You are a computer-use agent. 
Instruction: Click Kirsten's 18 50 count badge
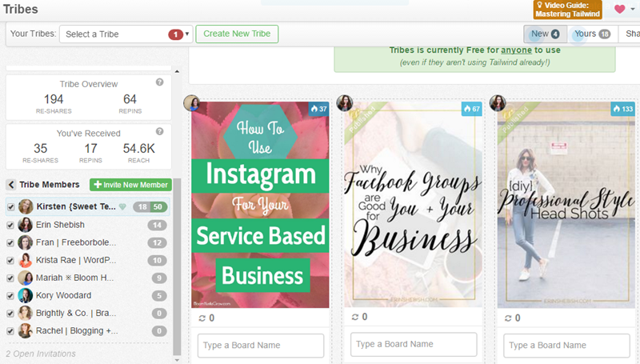pyautogui.click(x=150, y=207)
